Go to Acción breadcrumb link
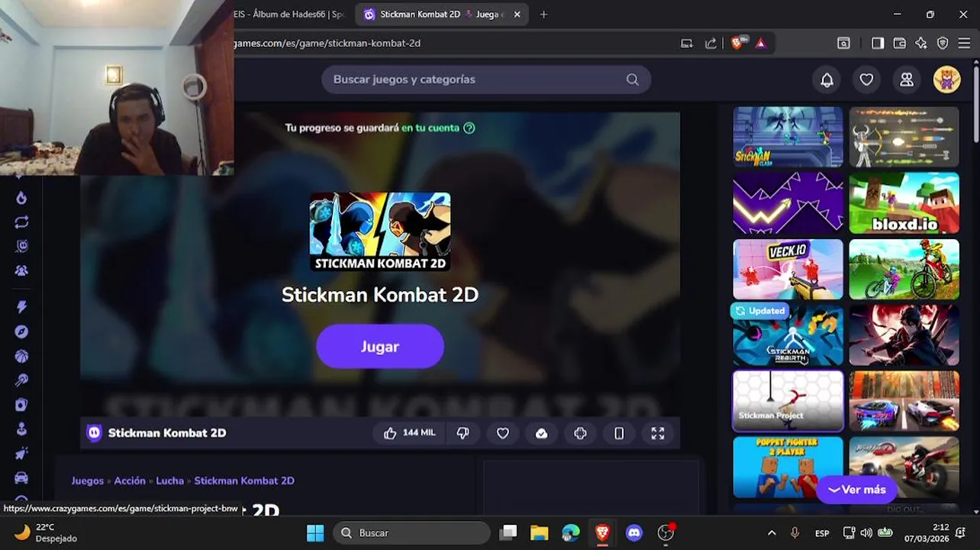This screenshot has height=550, width=980. pos(130,480)
